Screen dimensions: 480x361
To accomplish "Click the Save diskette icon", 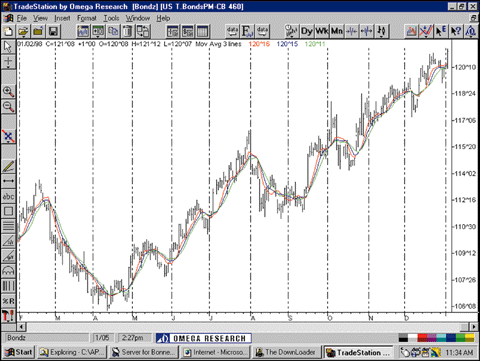I will pos(53,32).
